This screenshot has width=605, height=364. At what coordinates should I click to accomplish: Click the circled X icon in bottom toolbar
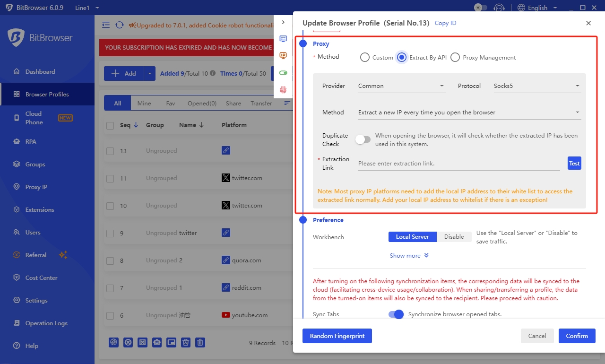pos(128,343)
